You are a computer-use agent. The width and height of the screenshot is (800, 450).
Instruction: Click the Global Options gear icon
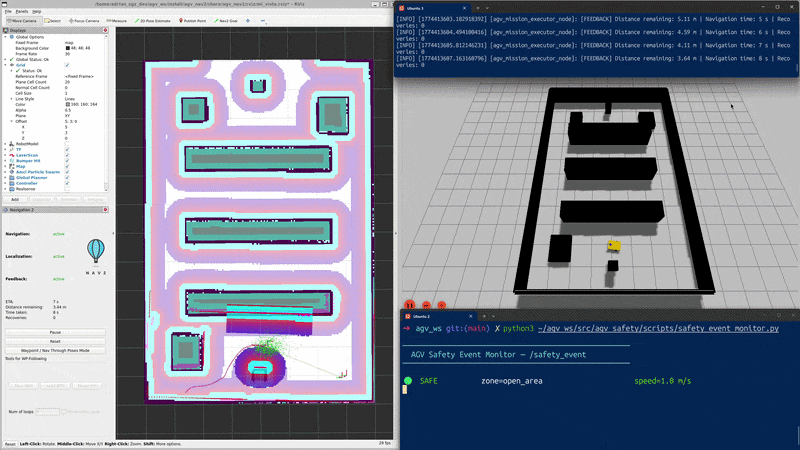click(12, 37)
